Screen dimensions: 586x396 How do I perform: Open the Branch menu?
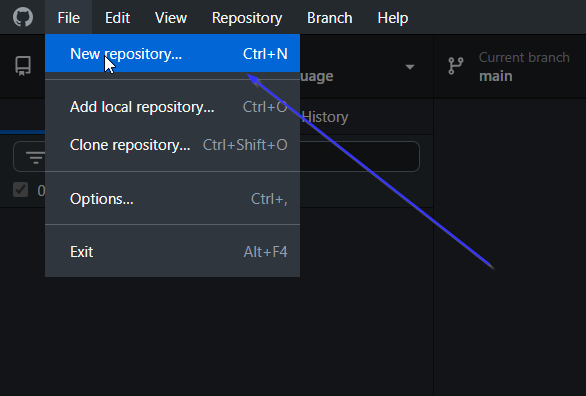[329, 18]
